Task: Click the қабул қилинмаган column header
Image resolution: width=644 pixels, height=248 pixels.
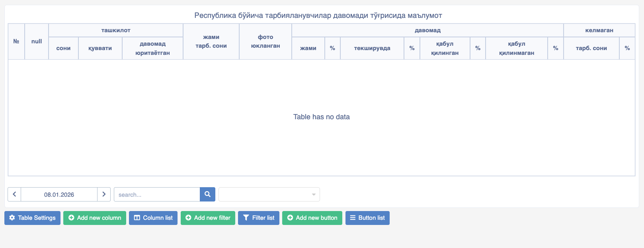Action: click(x=517, y=48)
